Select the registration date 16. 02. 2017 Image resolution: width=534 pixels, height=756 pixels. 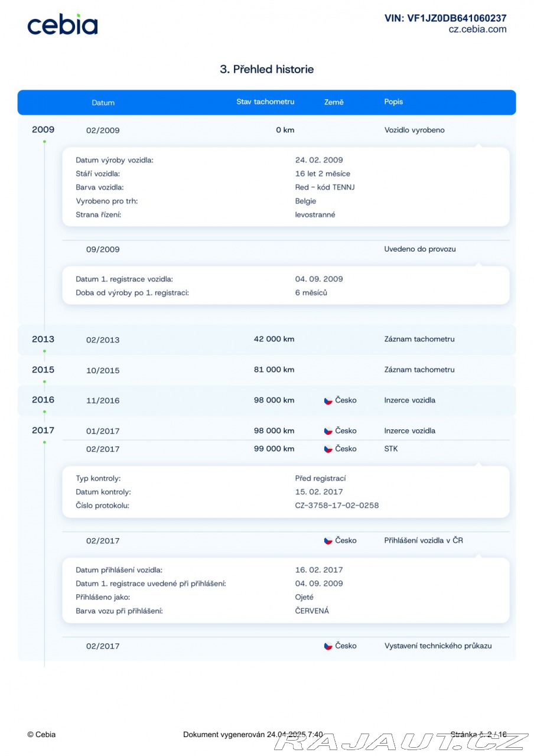click(x=319, y=571)
